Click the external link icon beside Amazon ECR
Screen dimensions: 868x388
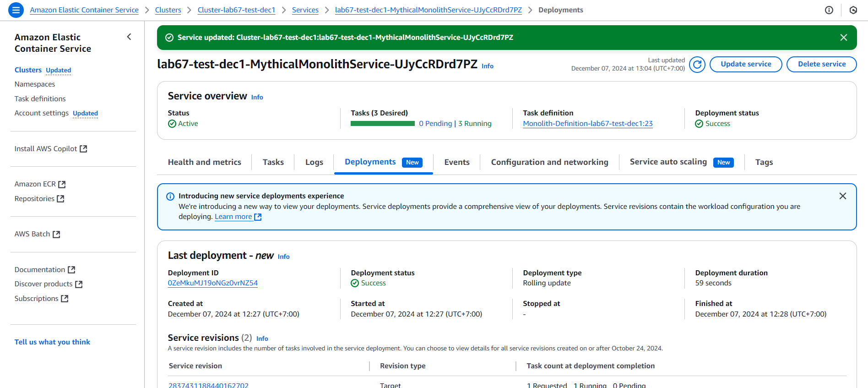coord(62,184)
